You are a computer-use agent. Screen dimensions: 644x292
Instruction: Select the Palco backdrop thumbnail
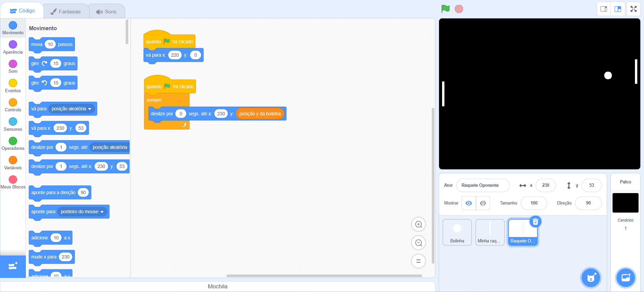pos(626,203)
